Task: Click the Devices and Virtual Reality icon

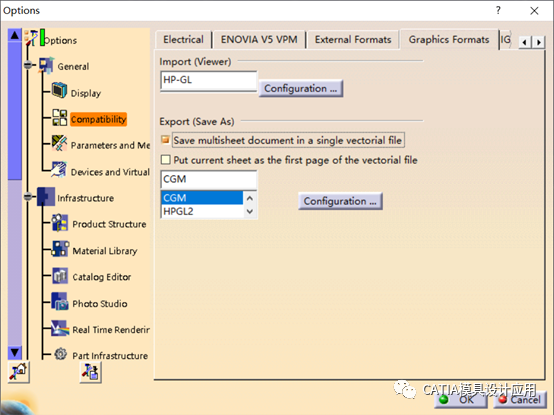Action: tap(59, 170)
